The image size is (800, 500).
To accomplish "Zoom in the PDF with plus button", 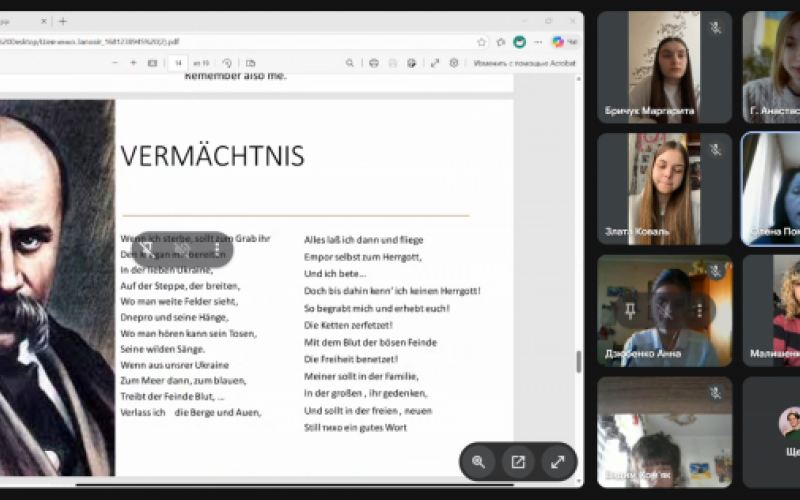I will [133, 63].
